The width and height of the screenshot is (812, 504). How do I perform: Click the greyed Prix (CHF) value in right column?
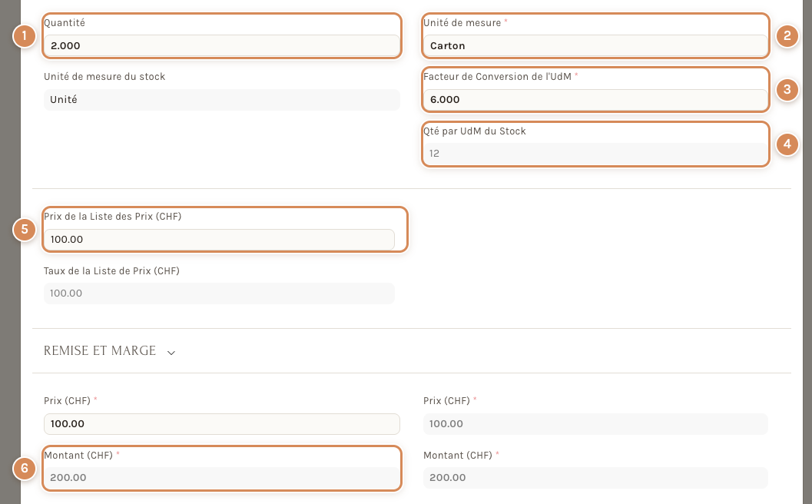tap(595, 423)
